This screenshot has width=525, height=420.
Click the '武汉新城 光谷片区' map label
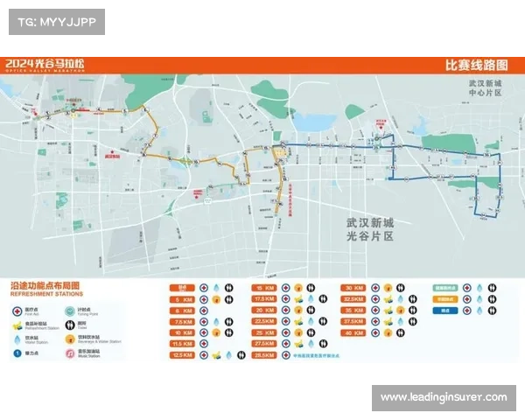coord(370,229)
